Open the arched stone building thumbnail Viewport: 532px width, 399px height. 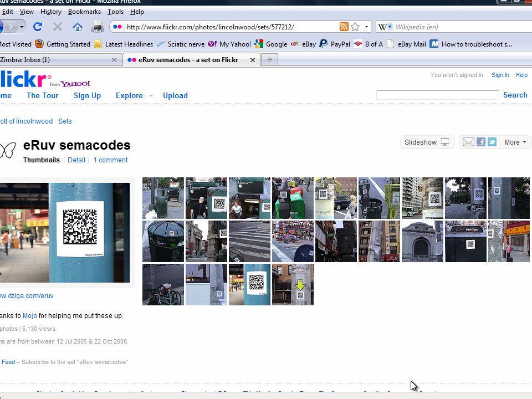422,241
